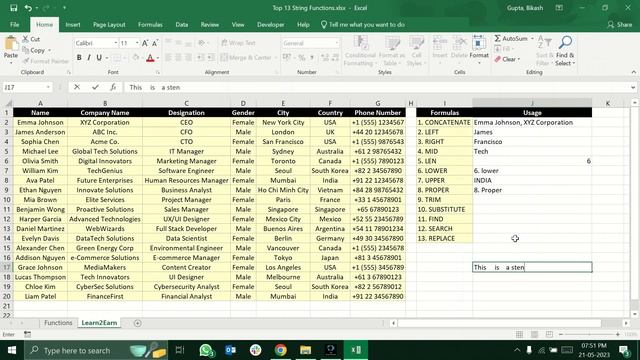Open the Paste options dropdown arrow
640x360 pixels.
11,62
